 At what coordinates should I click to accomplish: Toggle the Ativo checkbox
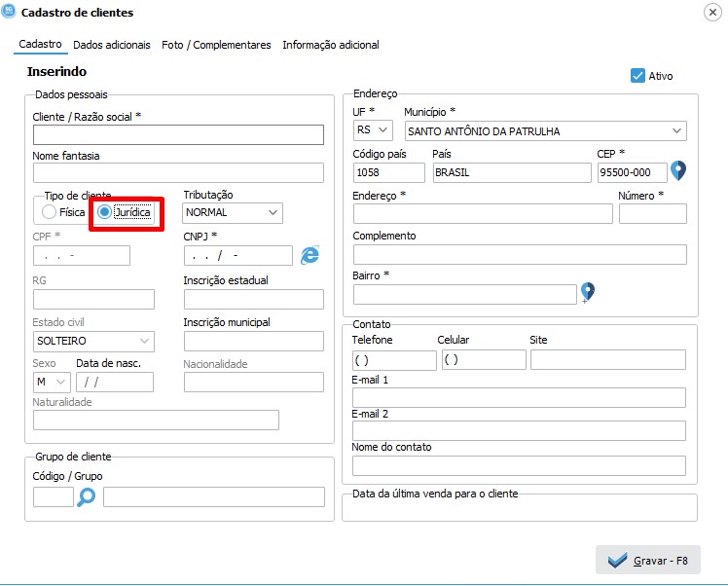638,76
